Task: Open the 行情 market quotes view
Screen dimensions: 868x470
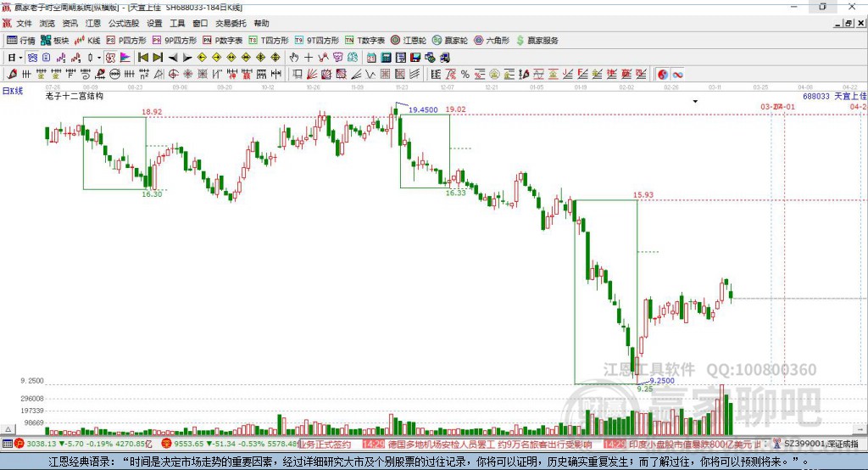Action: pos(21,41)
